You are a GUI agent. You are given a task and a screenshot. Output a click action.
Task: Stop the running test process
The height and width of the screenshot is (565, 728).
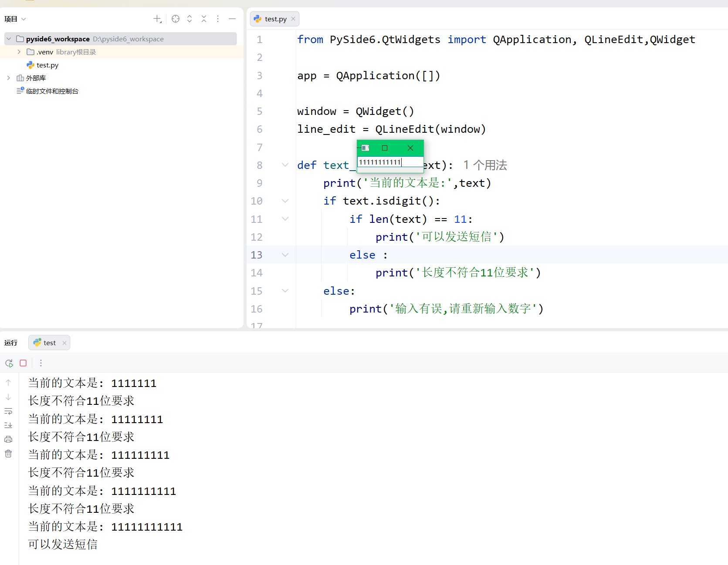(23, 363)
